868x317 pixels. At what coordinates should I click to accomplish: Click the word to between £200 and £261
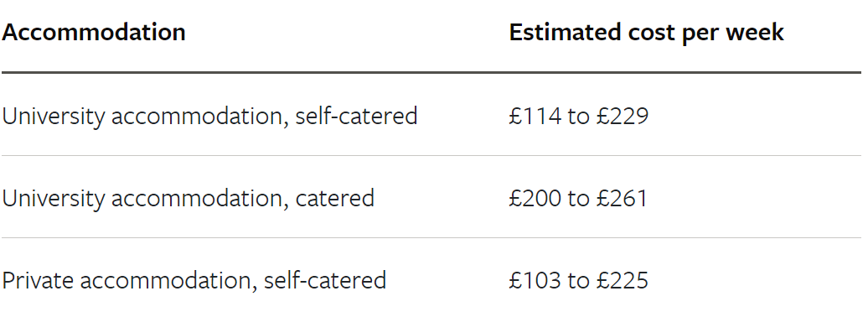pos(578,199)
